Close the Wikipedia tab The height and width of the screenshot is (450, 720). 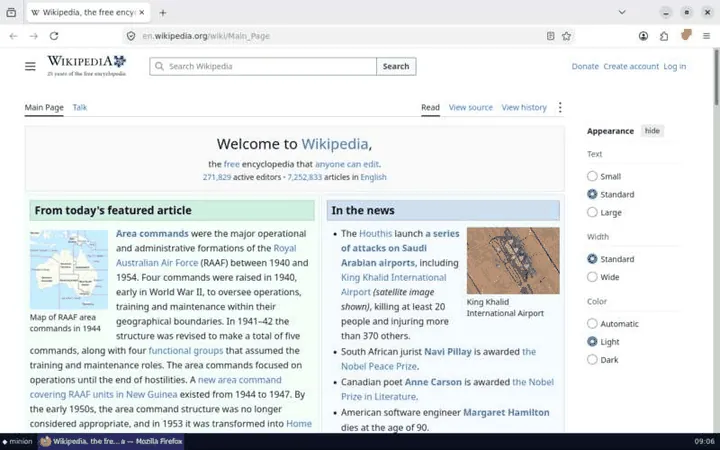[x=142, y=12]
